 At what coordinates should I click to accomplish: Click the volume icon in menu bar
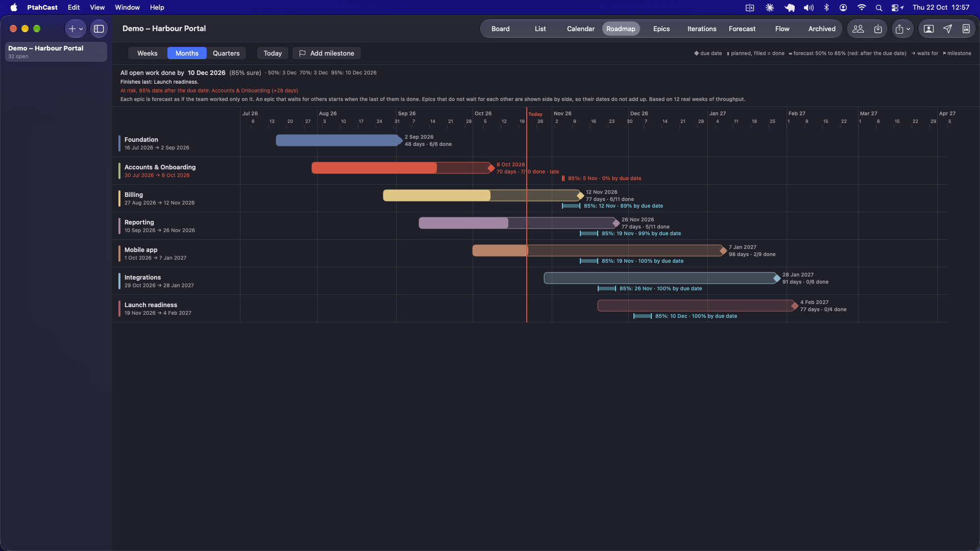808,8
